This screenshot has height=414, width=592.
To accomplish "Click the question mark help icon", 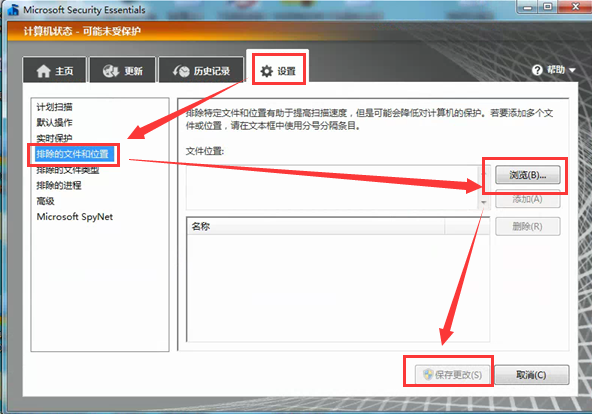I will tap(537, 70).
